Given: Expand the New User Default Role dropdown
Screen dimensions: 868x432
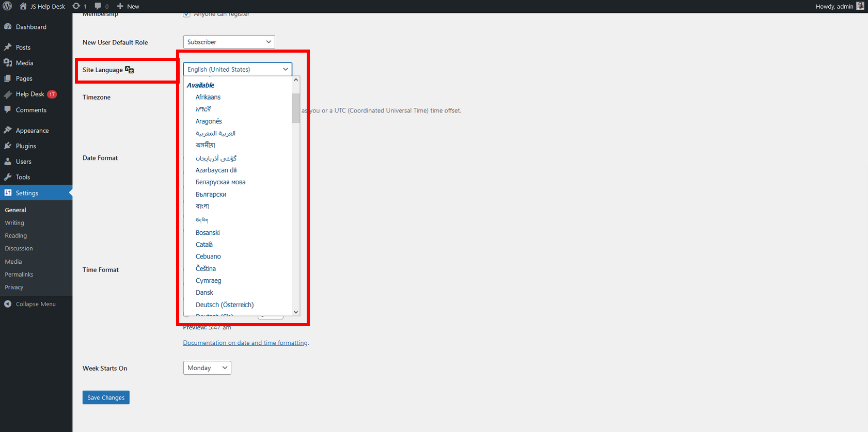Looking at the screenshot, I should tap(229, 42).
